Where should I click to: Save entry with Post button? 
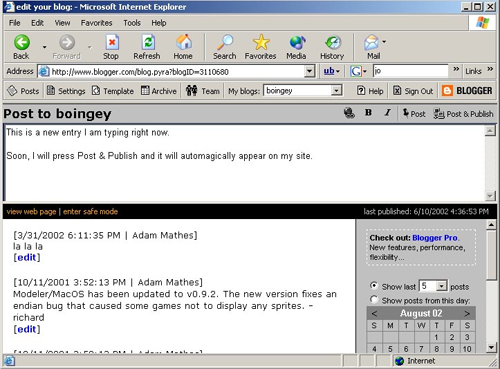[x=414, y=114]
